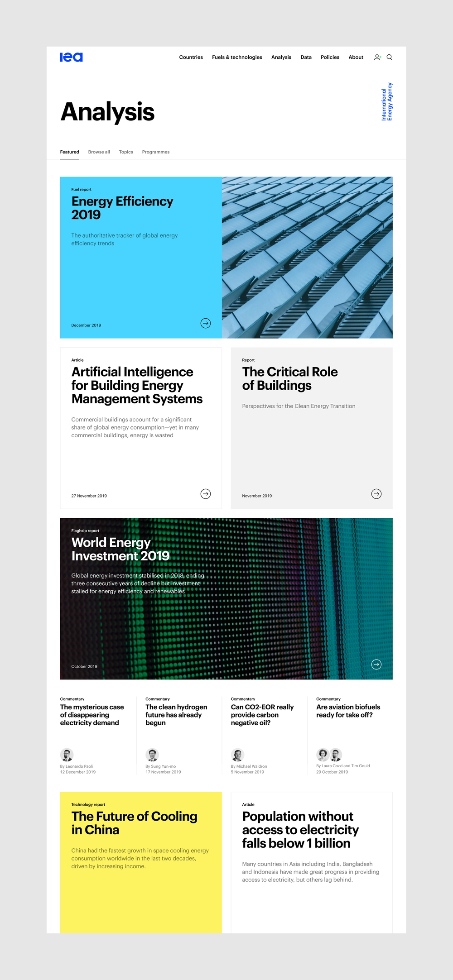Open 'Population without access to electricity' article
Viewport: 453px width, 980px height.
click(300, 830)
